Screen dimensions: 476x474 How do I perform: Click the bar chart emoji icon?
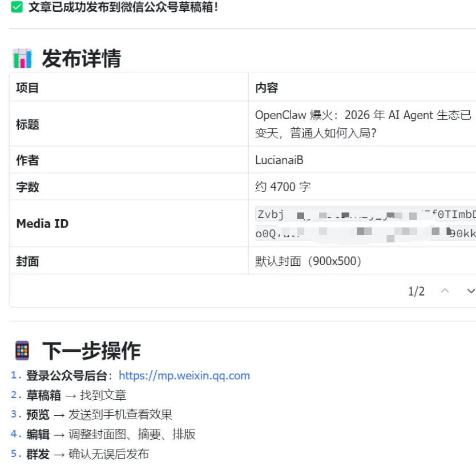pos(22,58)
